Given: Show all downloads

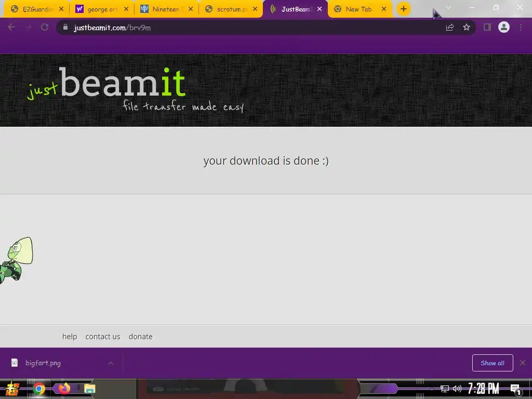Looking at the screenshot, I should click(x=493, y=363).
